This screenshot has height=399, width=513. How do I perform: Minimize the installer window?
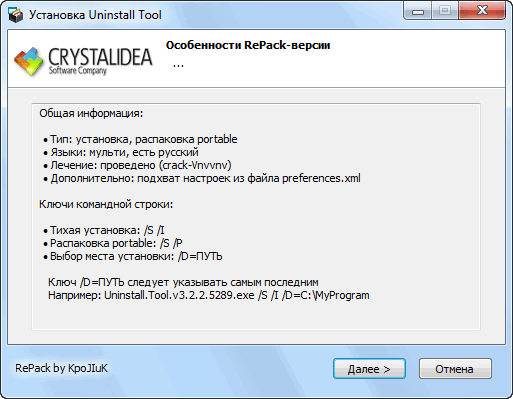[418, 11]
